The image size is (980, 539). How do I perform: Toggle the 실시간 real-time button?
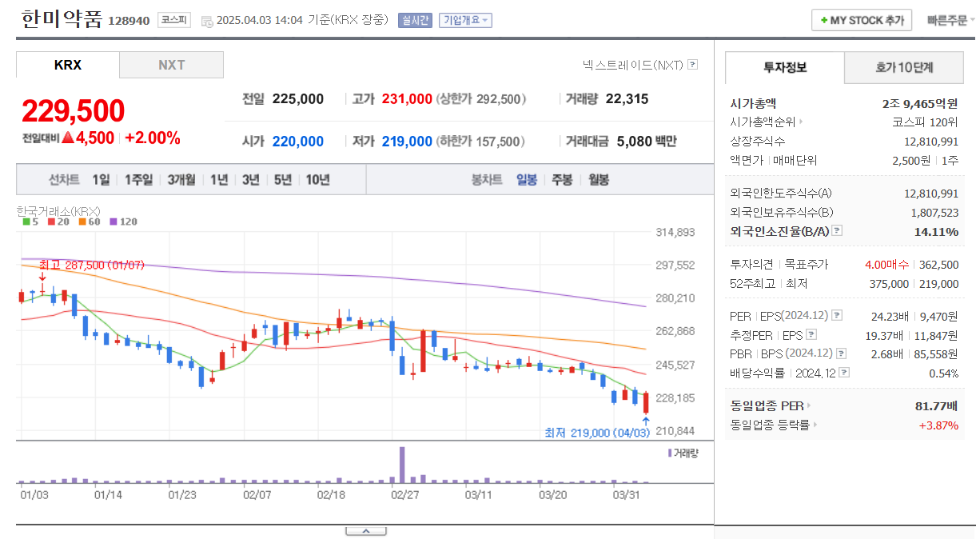(415, 20)
